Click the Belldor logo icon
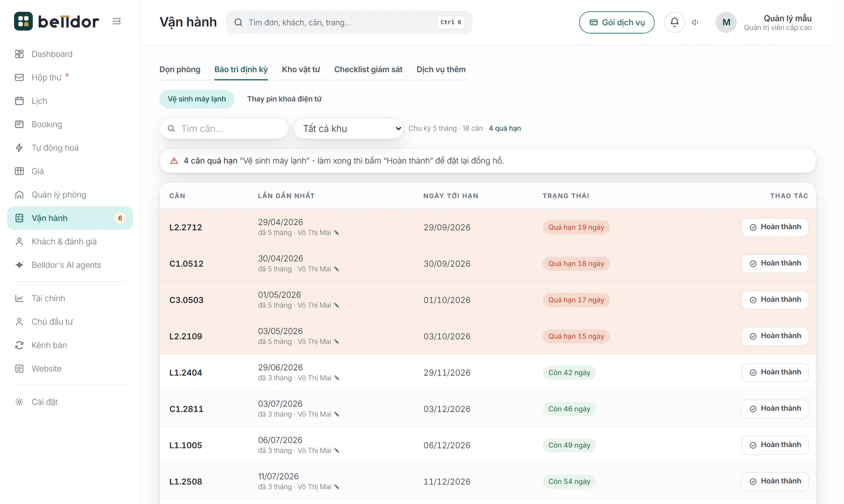The image size is (844, 504). coord(23,21)
